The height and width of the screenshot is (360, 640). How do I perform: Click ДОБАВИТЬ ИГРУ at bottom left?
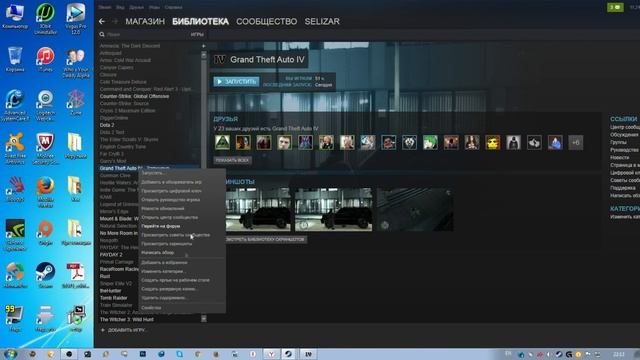pos(123,330)
